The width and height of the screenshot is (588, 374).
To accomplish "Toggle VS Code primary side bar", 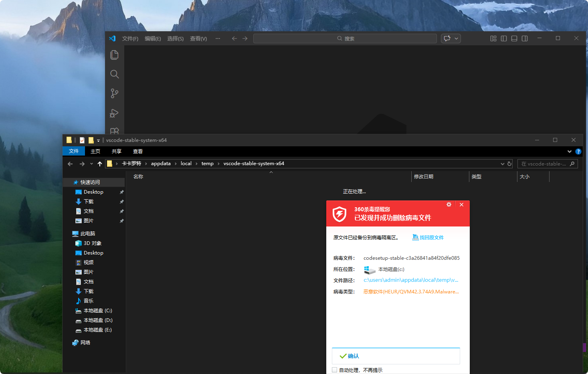I will [504, 38].
